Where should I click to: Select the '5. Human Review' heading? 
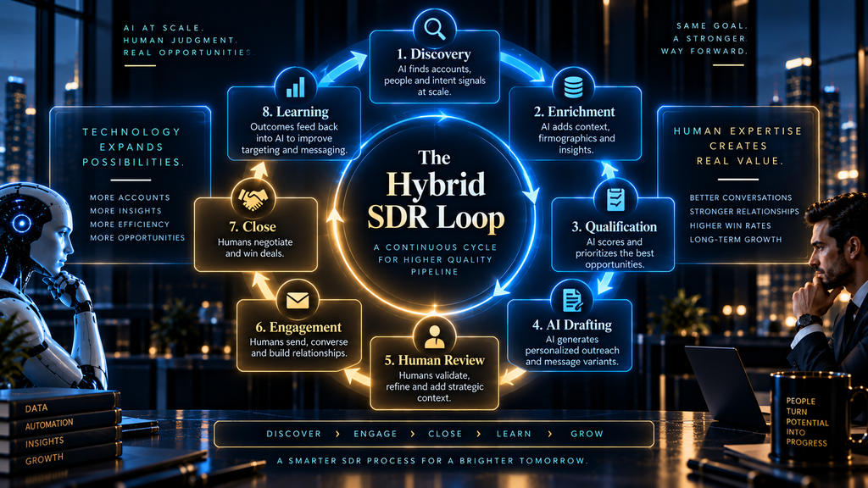[x=435, y=360]
